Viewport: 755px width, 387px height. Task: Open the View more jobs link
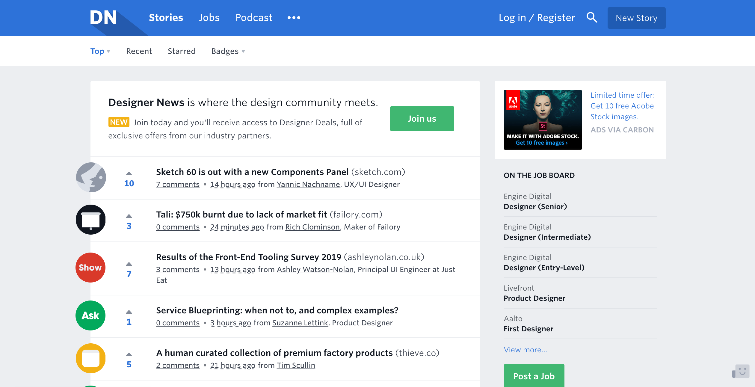pos(525,349)
